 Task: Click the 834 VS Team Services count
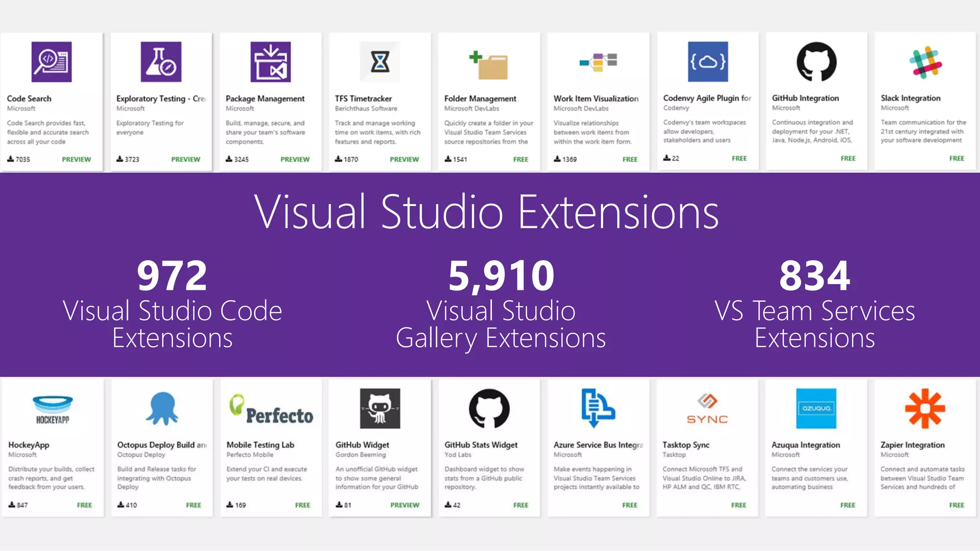[814, 275]
